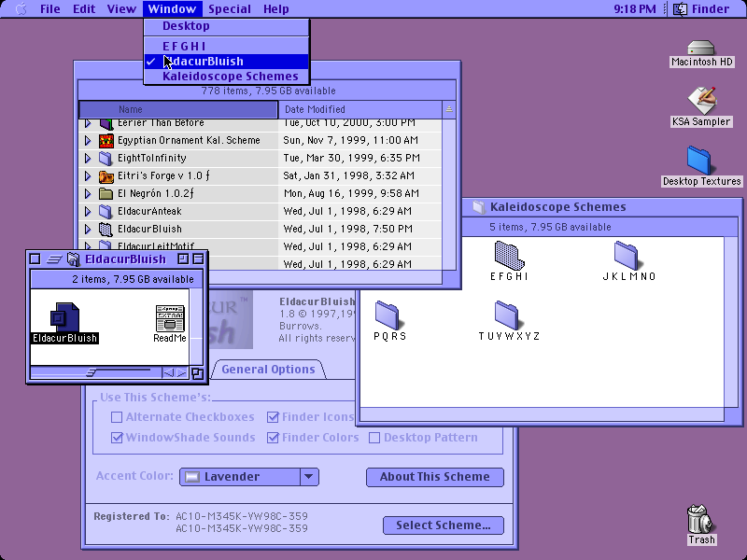Expand the EldacurBluish disclosure triangle in the list
Viewport: 747px width, 560px height.
88,229
